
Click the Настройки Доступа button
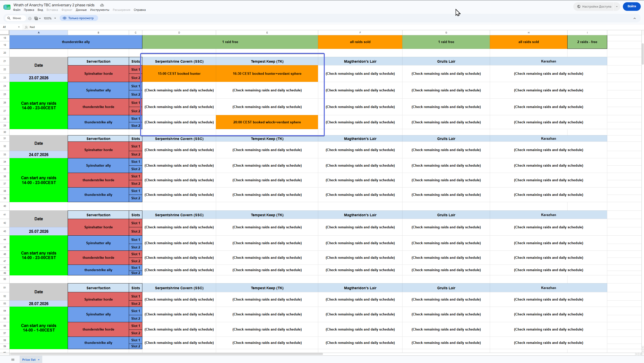point(594,7)
